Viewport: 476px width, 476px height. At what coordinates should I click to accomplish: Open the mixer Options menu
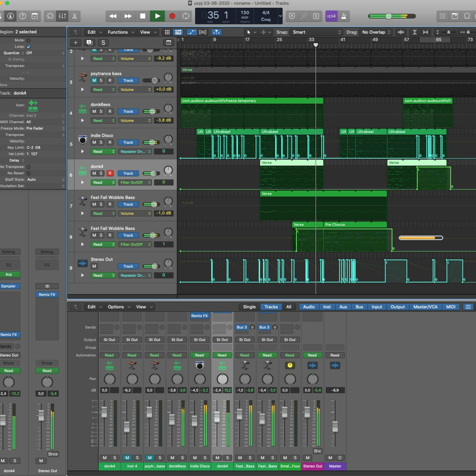click(119, 307)
